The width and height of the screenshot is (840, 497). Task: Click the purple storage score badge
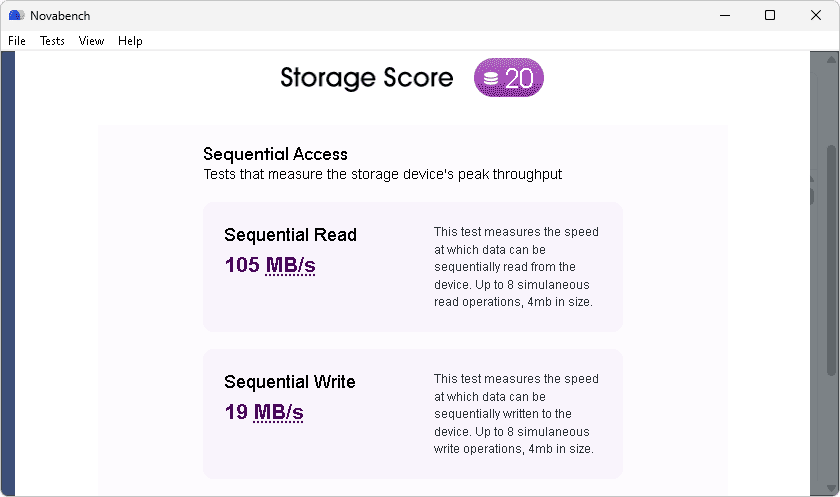[x=508, y=78]
